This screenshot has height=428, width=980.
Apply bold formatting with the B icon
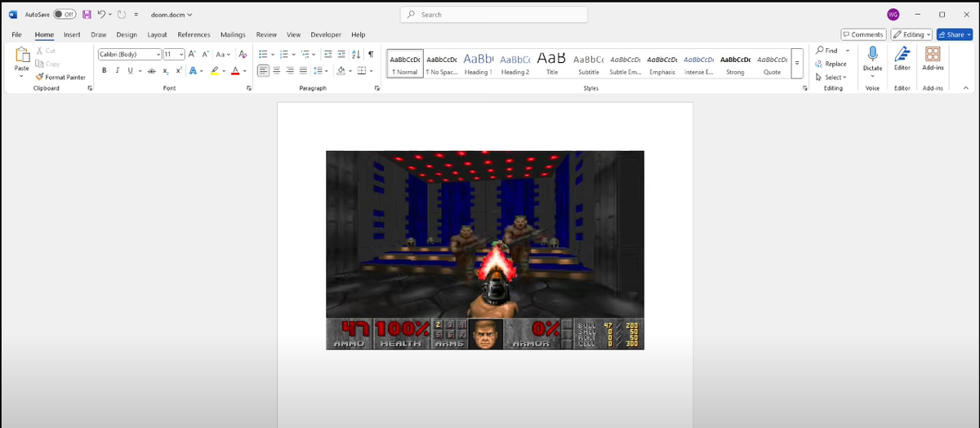pos(105,70)
